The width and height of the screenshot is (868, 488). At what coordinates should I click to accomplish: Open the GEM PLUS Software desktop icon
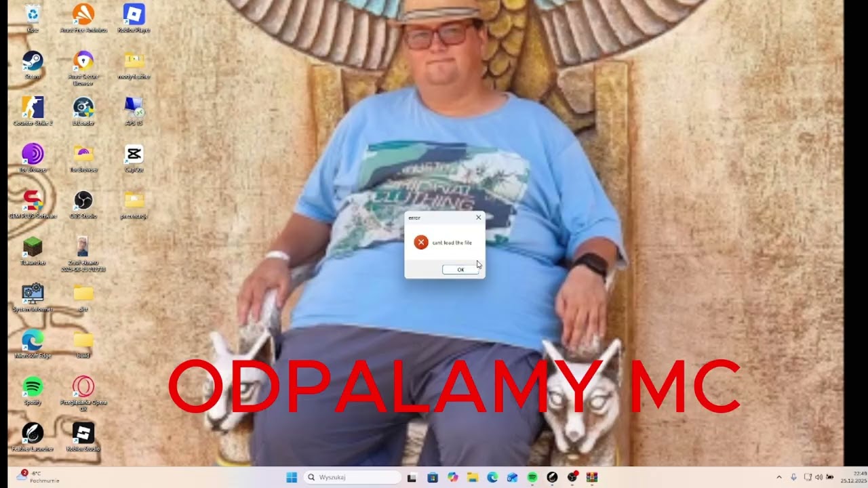pos(33,204)
